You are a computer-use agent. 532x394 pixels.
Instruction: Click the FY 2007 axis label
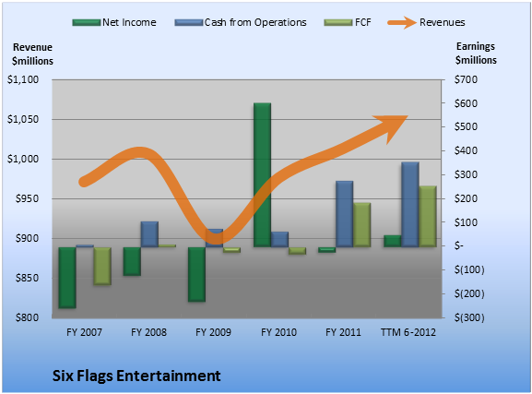(x=84, y=332)
